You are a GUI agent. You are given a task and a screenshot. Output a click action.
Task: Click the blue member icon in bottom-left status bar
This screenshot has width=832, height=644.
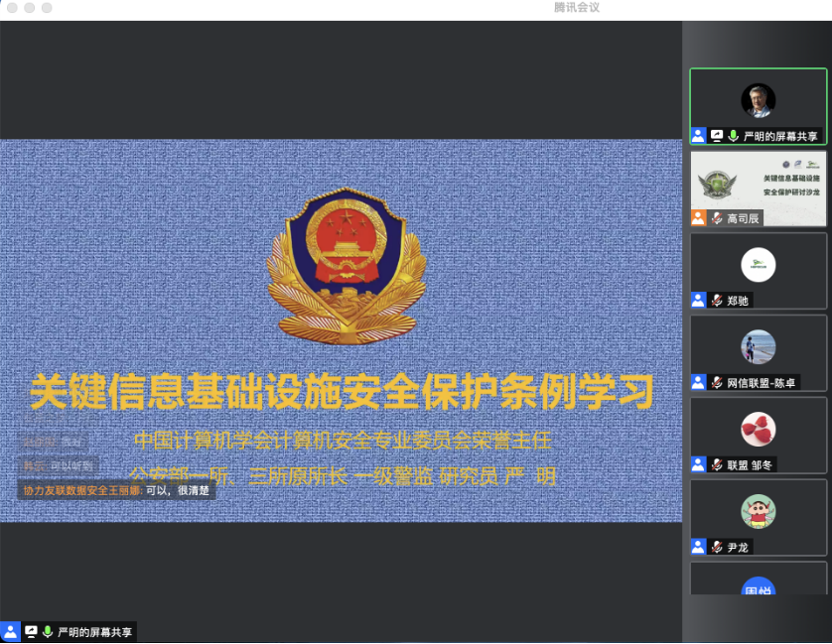tap(12, 631)
